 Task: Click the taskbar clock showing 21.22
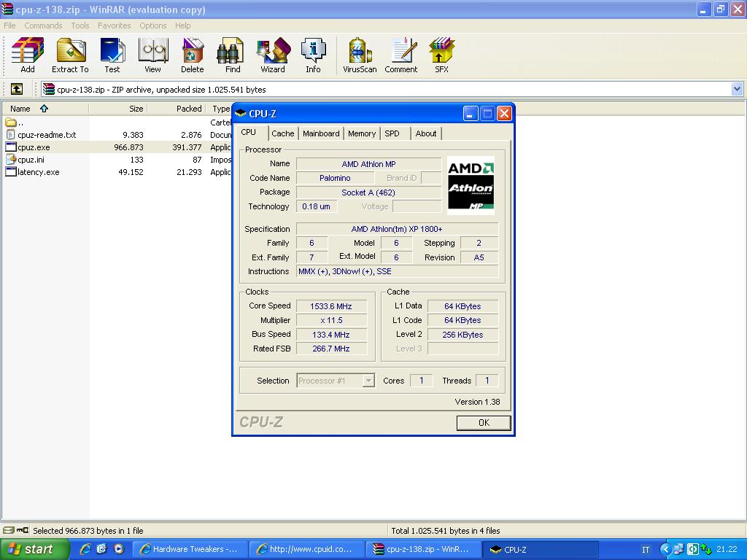pos(727,550)
